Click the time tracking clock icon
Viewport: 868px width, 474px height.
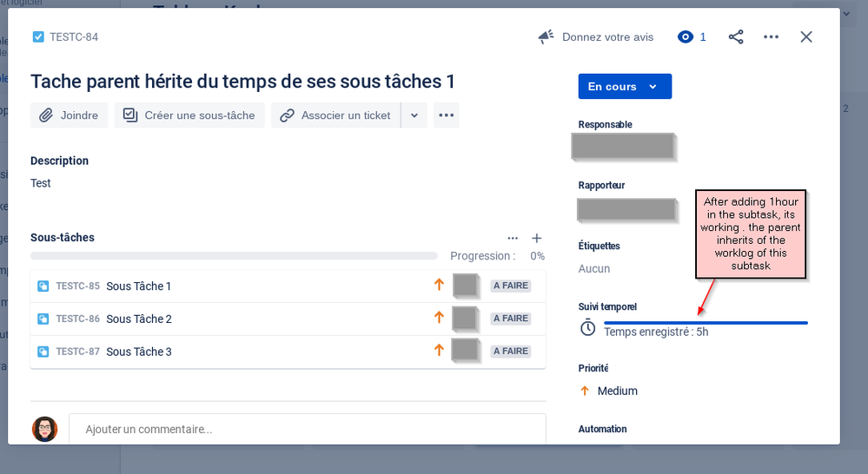pos(587,328)
